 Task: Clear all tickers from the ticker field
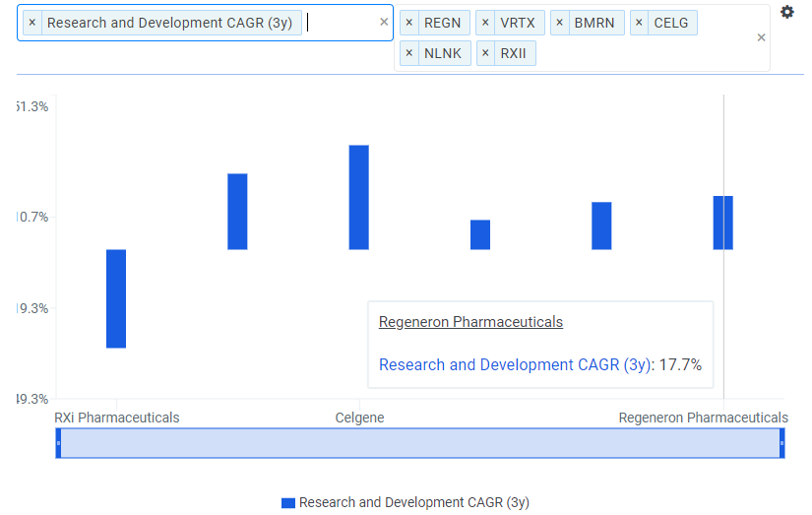coord(761,37)
